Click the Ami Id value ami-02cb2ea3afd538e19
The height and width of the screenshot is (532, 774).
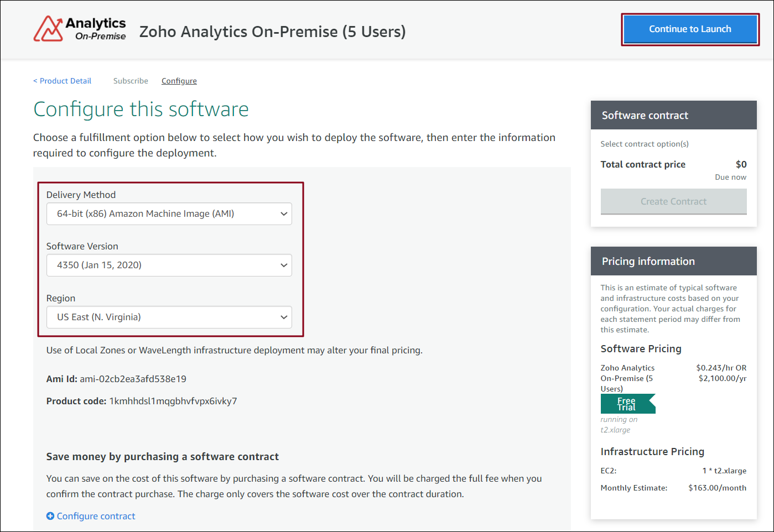pos(133,379)
